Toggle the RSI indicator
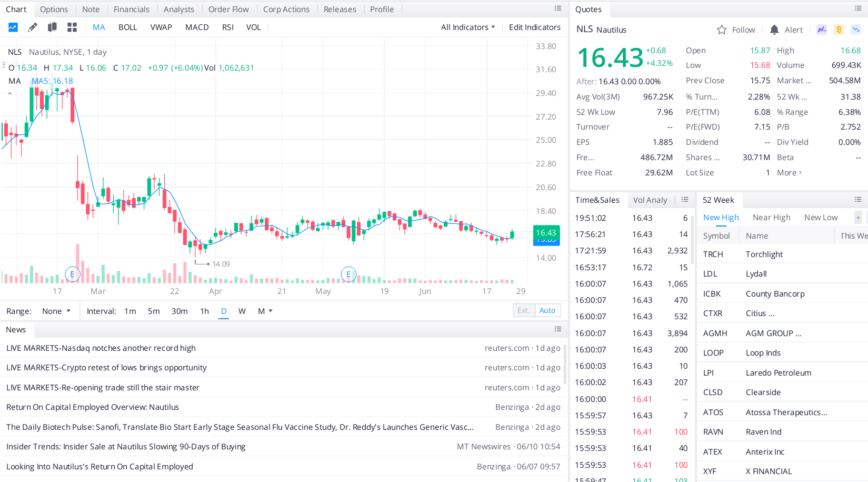The image size is (868, 482). coord(228,27)
